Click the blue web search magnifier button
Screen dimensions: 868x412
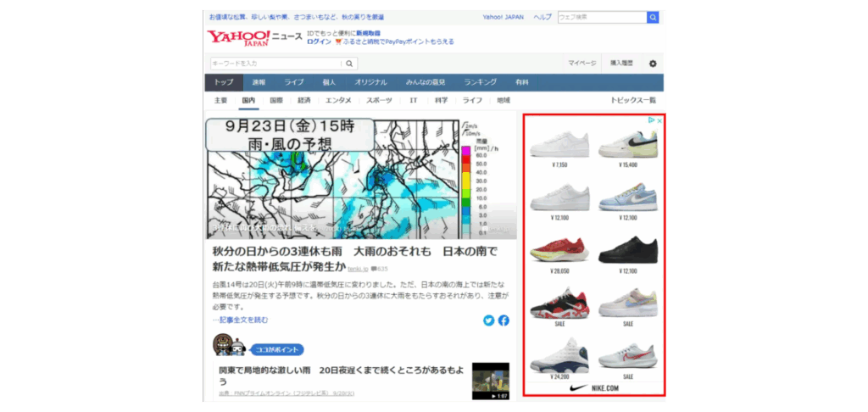(653, 17)
